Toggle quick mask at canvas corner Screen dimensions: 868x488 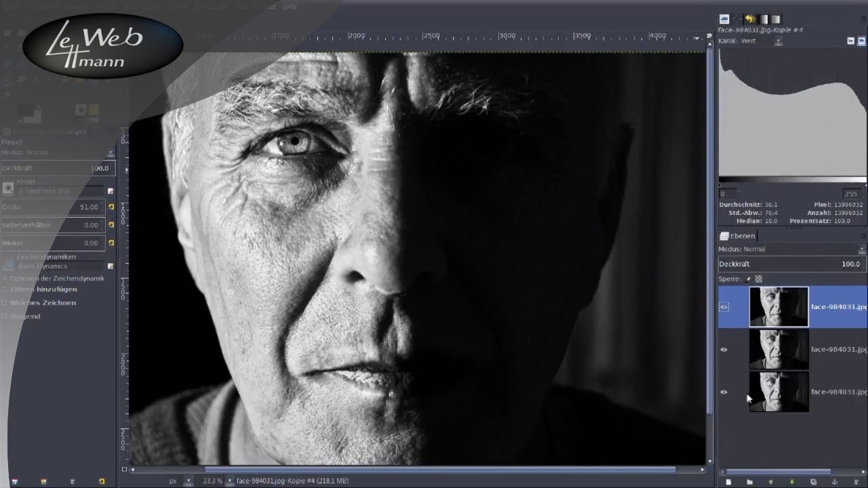pos(124,469)
